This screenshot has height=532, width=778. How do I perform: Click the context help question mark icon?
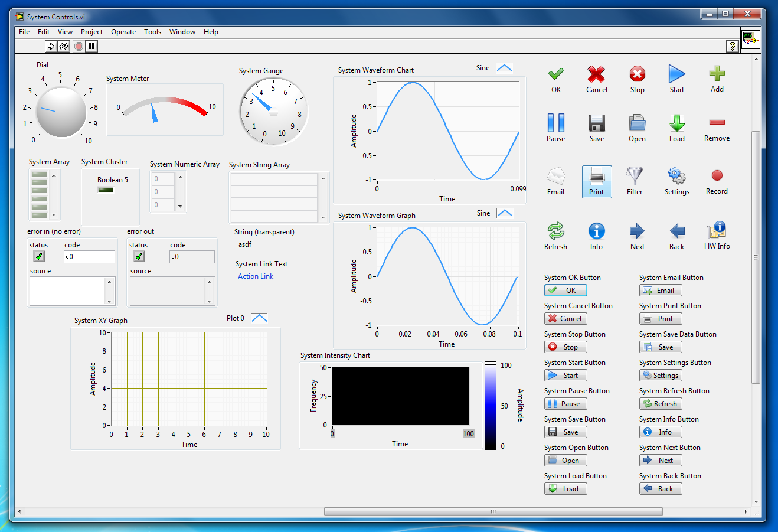tap(732, 47)
